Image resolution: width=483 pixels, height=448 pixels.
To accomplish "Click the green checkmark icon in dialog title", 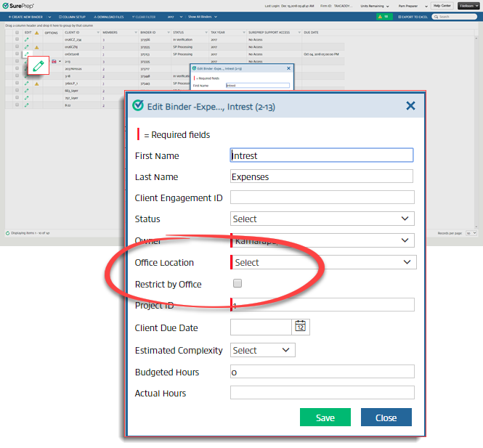I will point(137,105).
